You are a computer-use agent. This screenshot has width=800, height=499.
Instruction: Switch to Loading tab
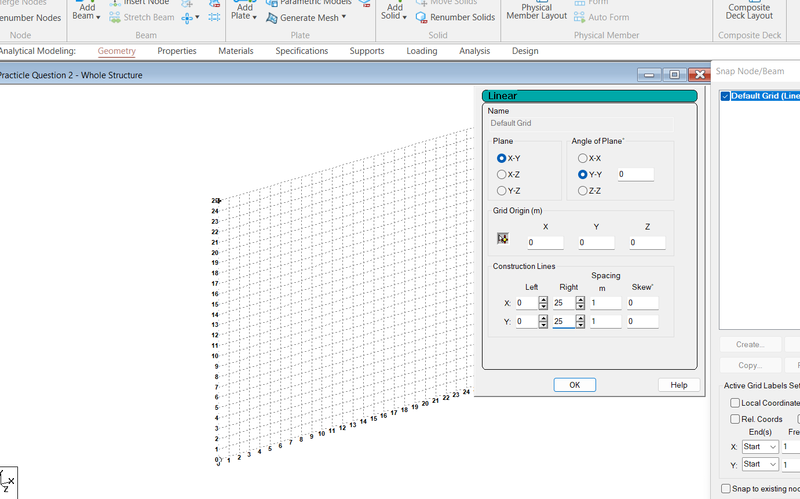click(421, 51)
